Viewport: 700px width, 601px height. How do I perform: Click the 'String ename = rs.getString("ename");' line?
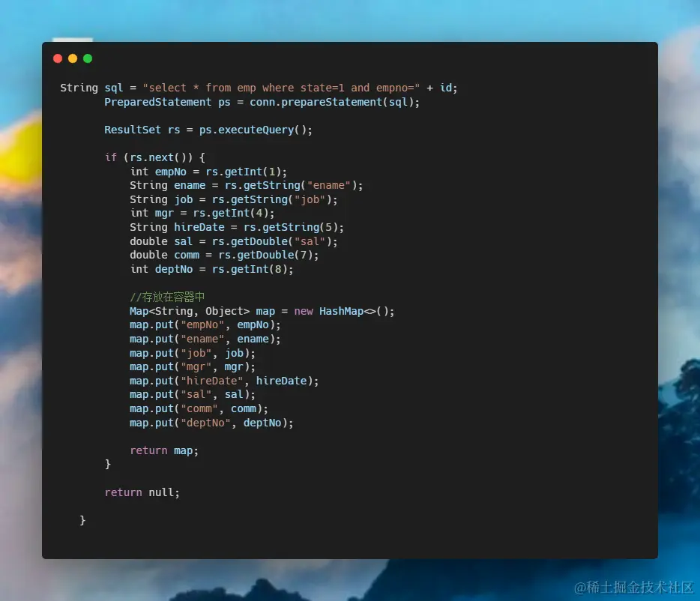247,185
